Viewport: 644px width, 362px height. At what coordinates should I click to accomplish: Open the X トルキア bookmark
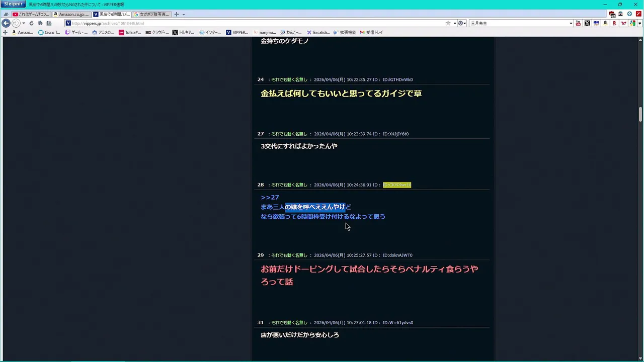pos(183,32)
